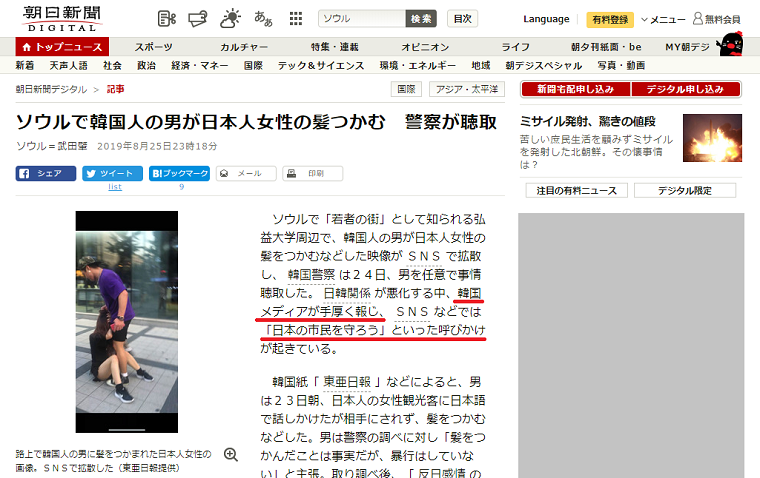Select デジタル限定 tab
The height and width of the screenshot is (478, 760).
(x=684, y=190)
